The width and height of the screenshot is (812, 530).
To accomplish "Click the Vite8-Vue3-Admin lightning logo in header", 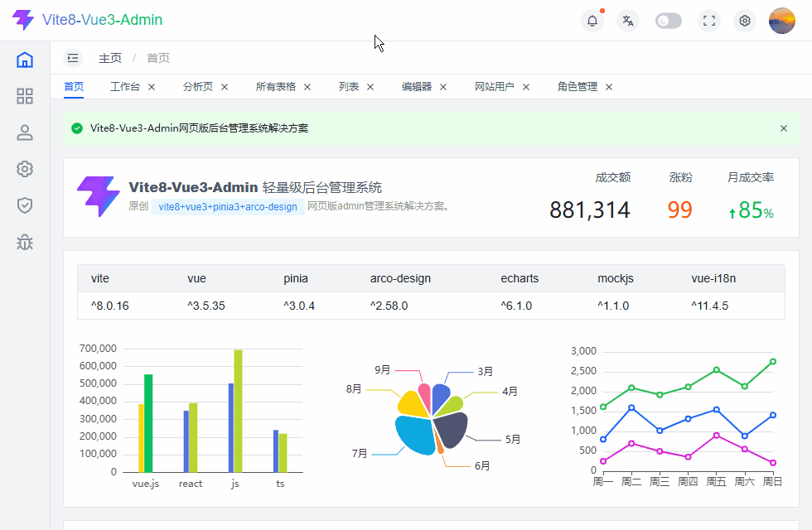I will tap(23, 20).
